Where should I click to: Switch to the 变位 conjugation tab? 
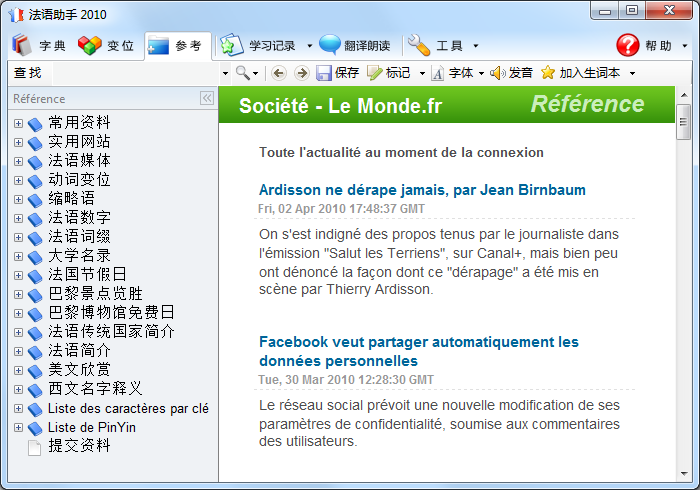coord(106,46)
